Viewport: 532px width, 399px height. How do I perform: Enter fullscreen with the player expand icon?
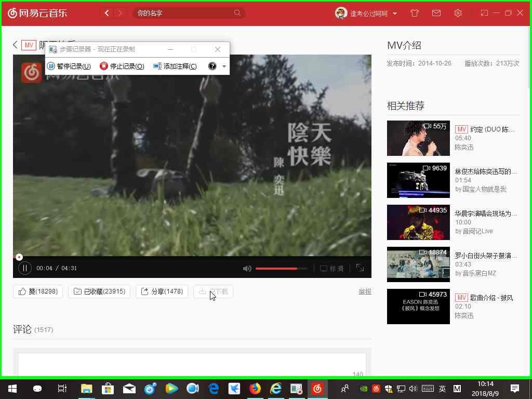[x=360, y=268]
